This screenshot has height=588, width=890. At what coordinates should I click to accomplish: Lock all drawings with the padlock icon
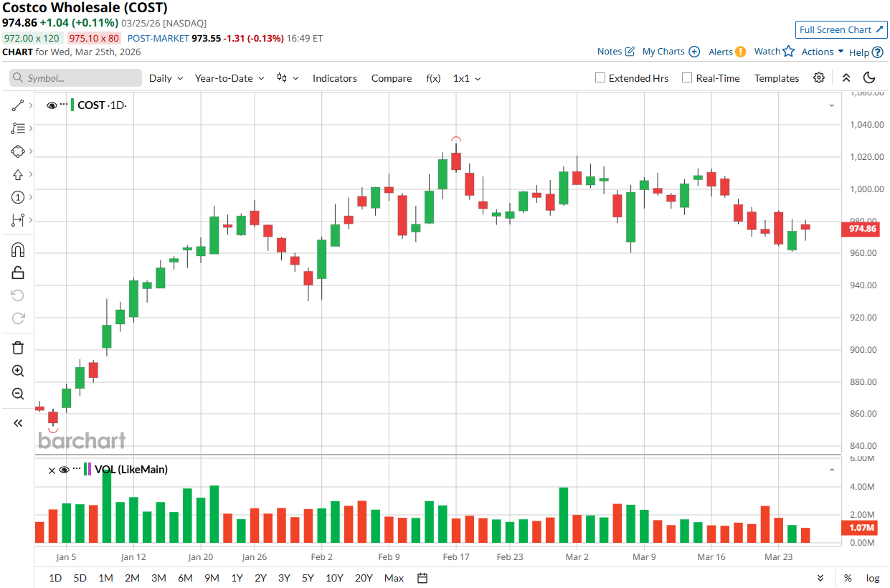point(18,272)
